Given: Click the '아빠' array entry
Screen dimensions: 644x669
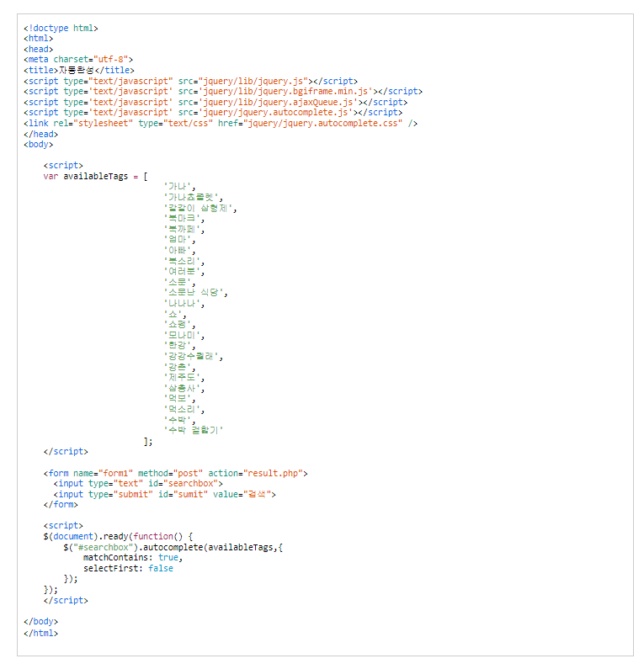Looking at the screenshot, I should tap(179, 251).
